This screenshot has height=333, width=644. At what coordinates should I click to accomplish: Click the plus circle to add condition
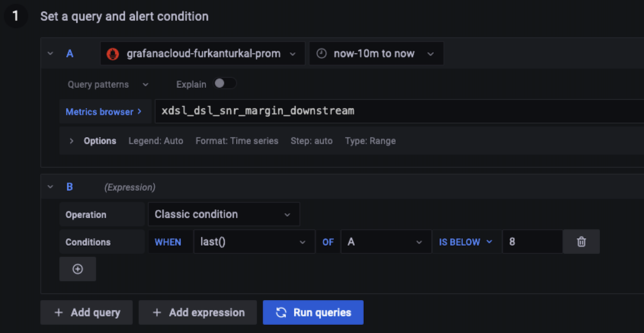tap(78, 269)
